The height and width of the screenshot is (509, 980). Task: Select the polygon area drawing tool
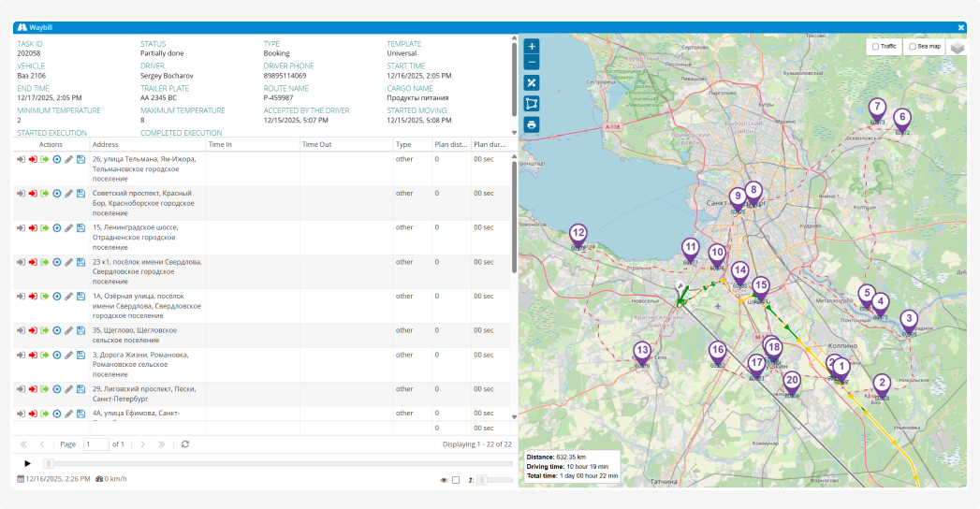pyautogui.click(x=532, y=103)
